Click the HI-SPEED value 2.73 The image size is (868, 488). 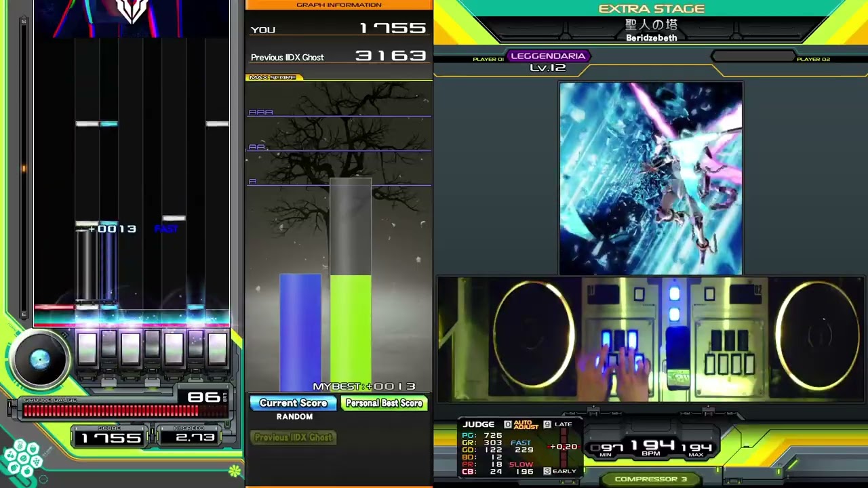(195, 438)
